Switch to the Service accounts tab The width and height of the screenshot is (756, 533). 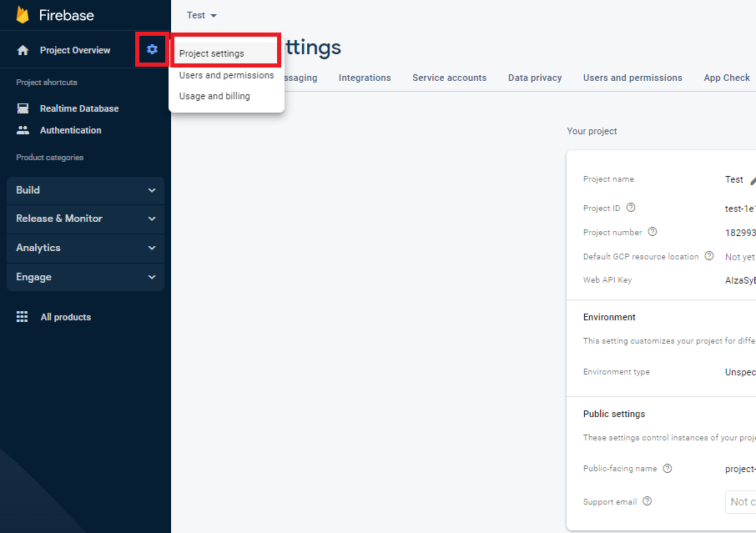450,78
